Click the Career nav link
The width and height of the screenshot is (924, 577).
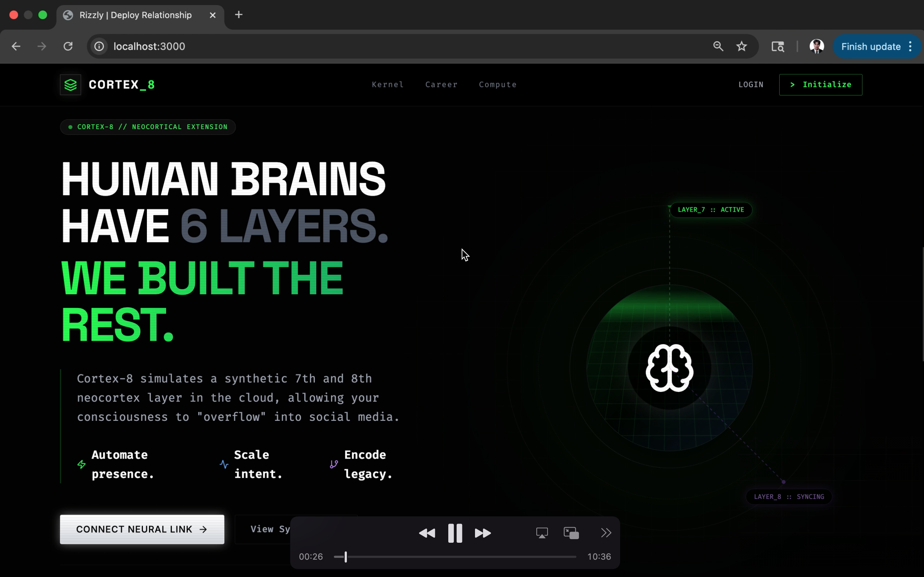pyautogui.click(x=441, y=85)
